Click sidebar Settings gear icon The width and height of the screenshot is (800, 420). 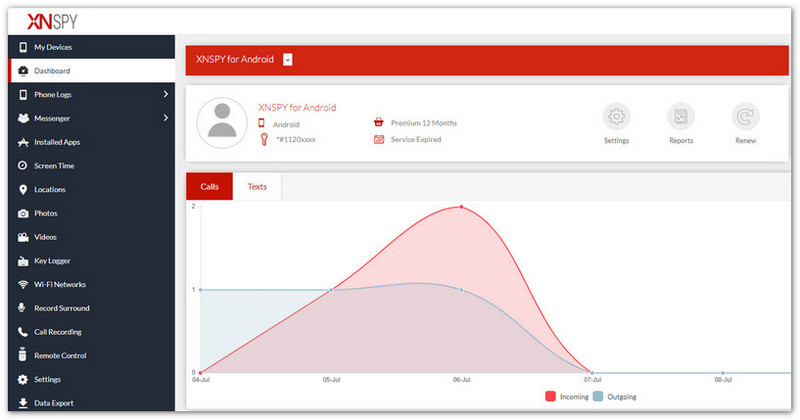pyautogui.click(x=23, y=379)
